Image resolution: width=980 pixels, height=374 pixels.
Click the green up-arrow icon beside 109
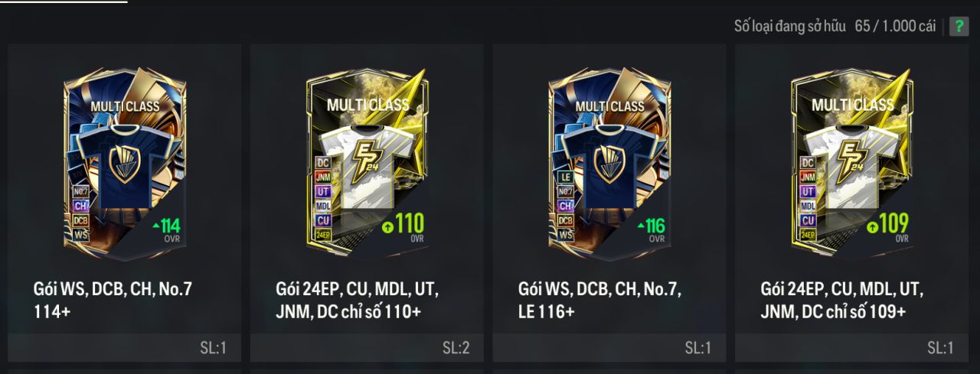pyautogui.click(x=872, y=226)
